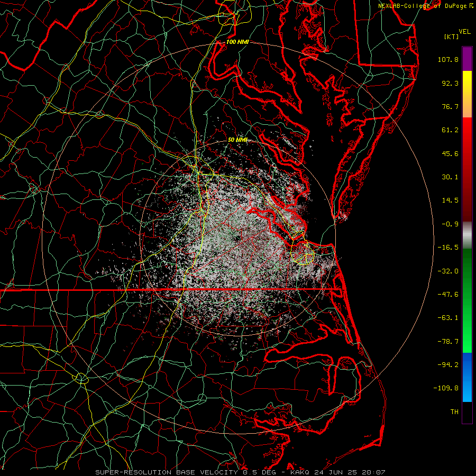Click the VEL legend title
This screenshot has height=476, width=476.
click(x=464, y=32)
